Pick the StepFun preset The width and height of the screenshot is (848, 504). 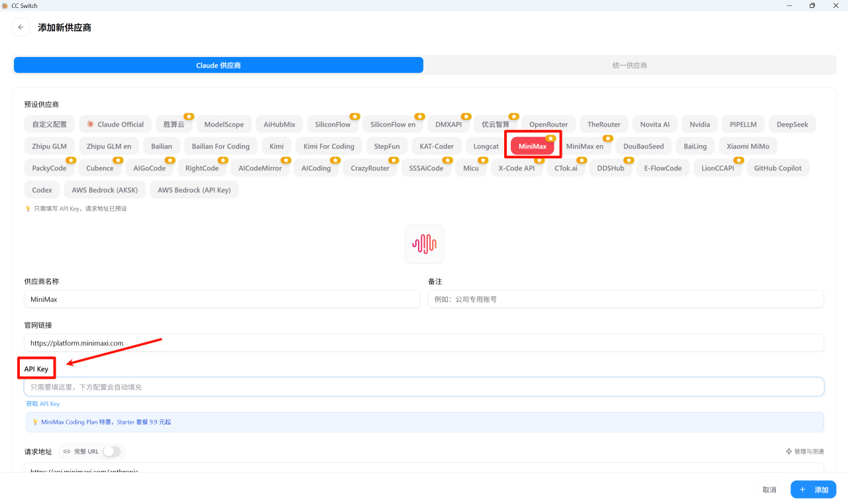(387, 146)
